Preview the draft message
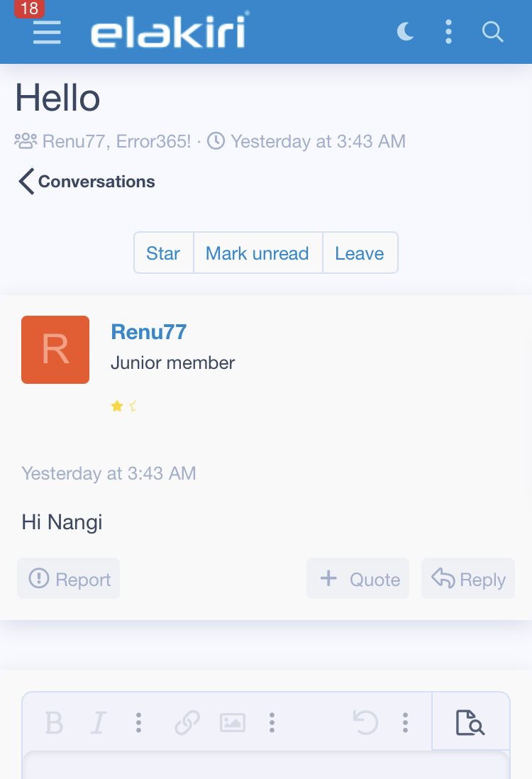 [470, 722]
